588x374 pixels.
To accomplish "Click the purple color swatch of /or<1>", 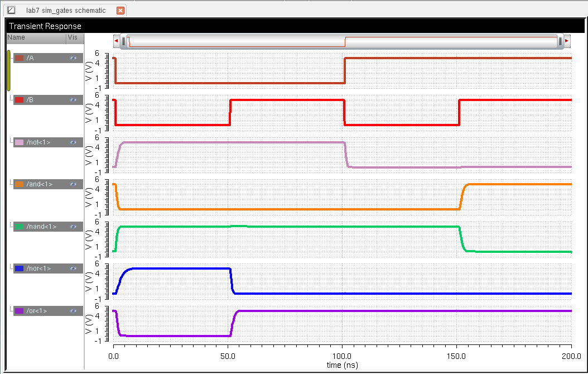I will pos(20,310).
